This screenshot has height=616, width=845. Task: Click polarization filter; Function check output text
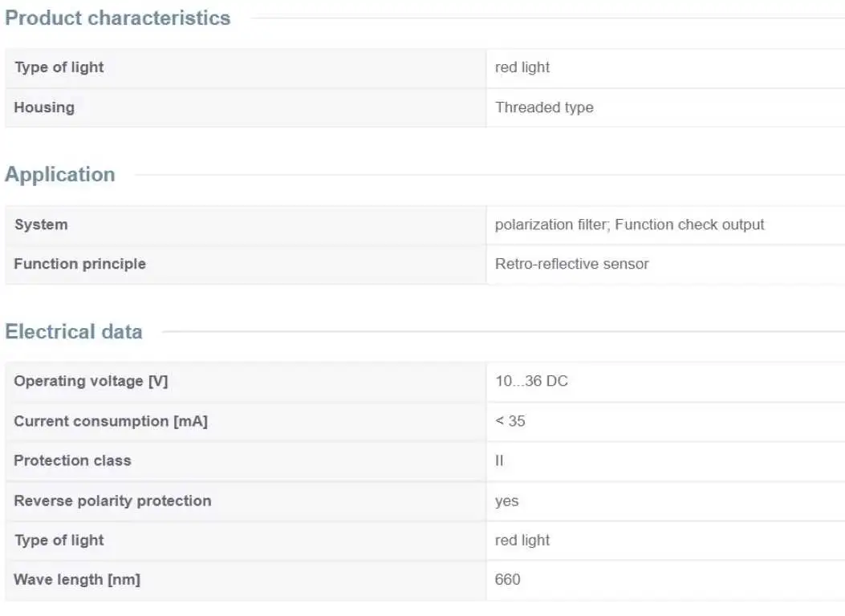[629, 225]
